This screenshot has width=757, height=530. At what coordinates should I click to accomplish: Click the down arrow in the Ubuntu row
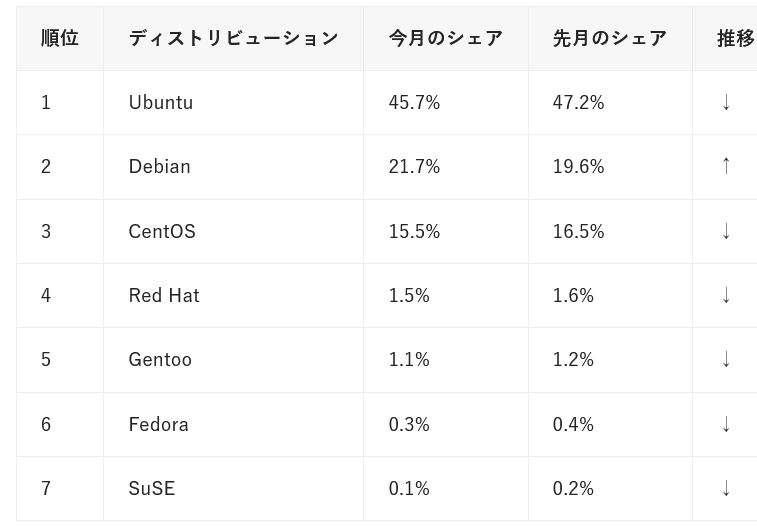point(726,102)
